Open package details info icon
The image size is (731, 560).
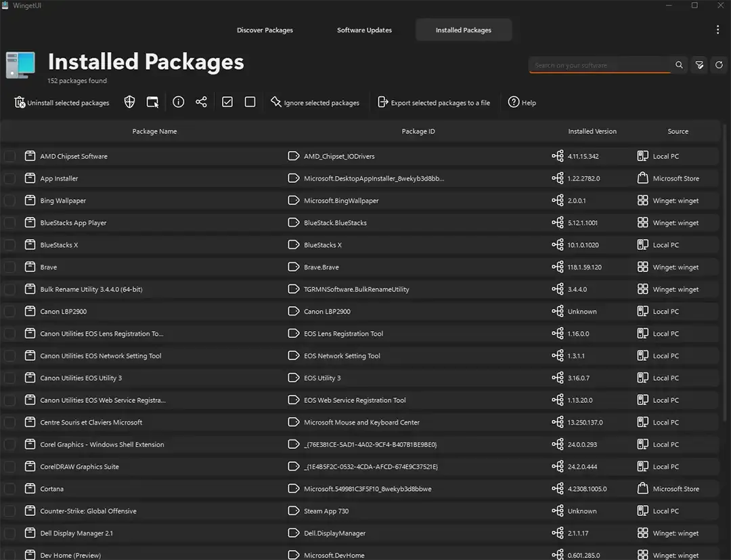click(x=178, y=102)
